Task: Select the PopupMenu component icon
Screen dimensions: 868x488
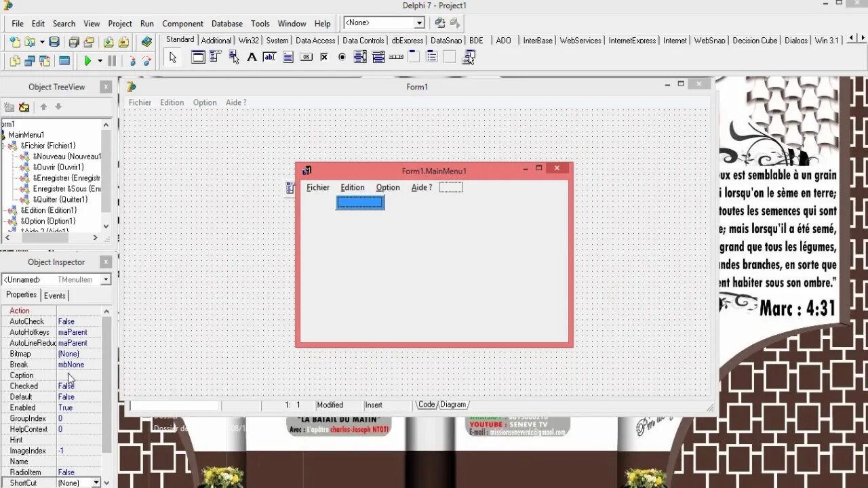Action: pos(234,58)
